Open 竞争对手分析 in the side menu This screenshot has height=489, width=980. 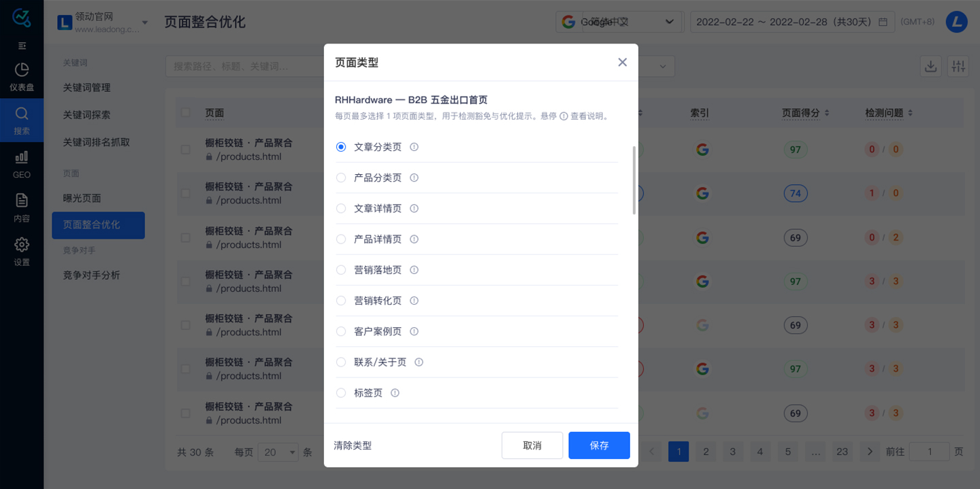coord(91,275)
